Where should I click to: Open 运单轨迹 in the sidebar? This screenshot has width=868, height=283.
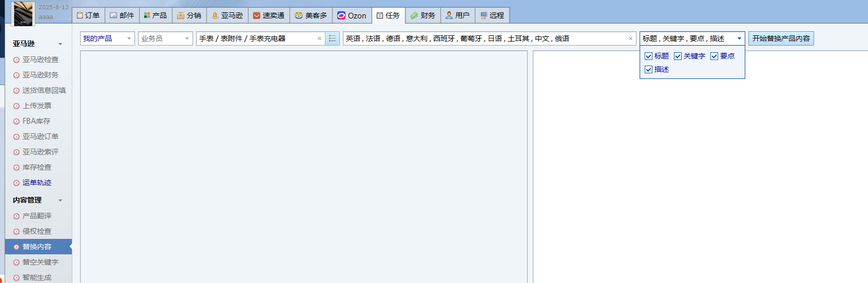click(x=36, y=183)
